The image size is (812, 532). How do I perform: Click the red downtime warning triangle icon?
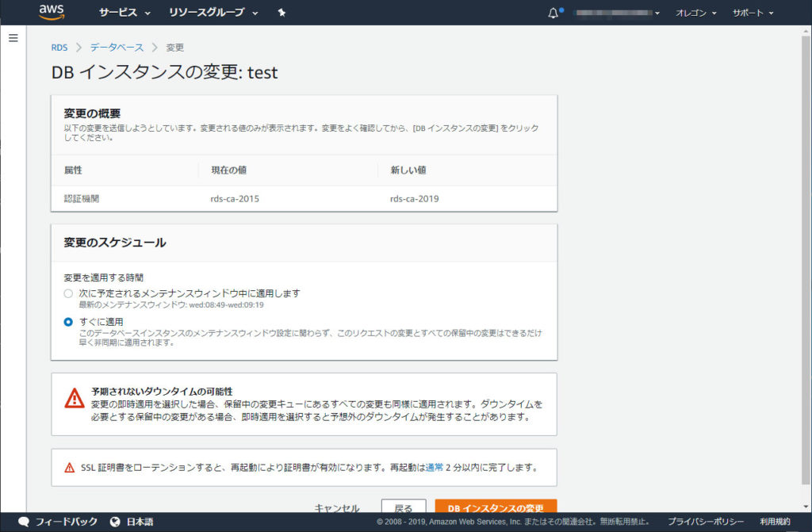(74, 397)
